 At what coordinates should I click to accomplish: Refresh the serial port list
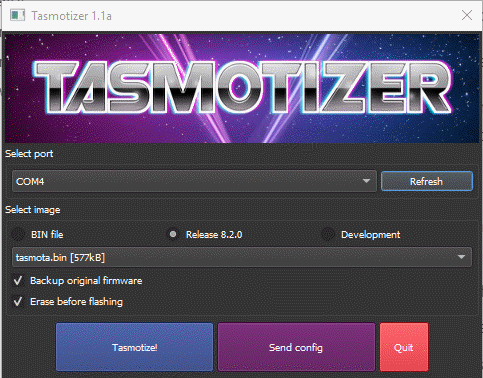427,181
